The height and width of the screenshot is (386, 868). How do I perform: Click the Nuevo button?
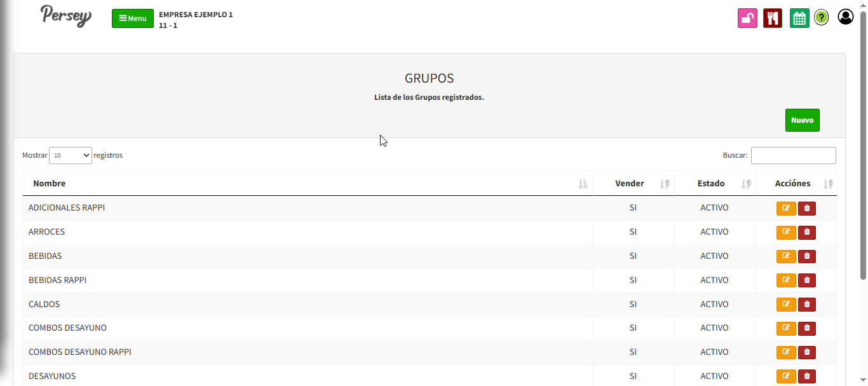802,120
